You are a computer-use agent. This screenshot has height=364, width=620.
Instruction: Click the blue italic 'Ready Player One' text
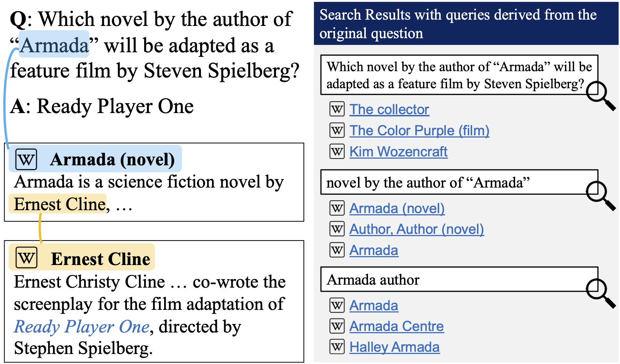(82, 327)
